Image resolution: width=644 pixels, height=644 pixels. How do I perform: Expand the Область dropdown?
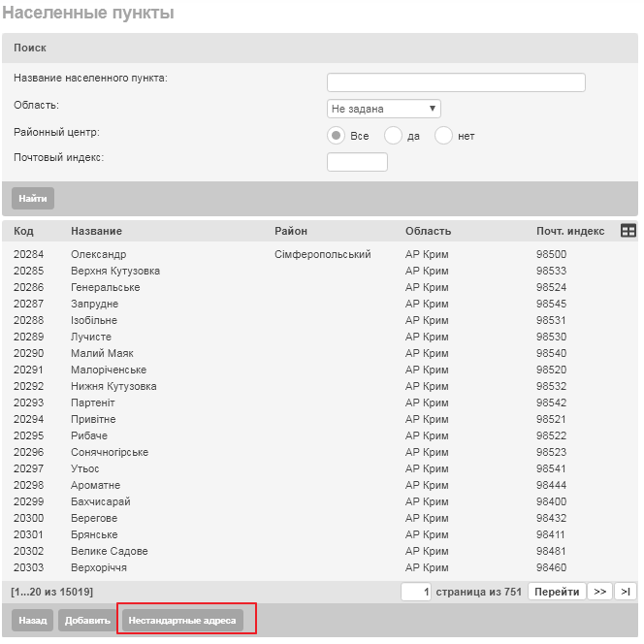[384, 109]
